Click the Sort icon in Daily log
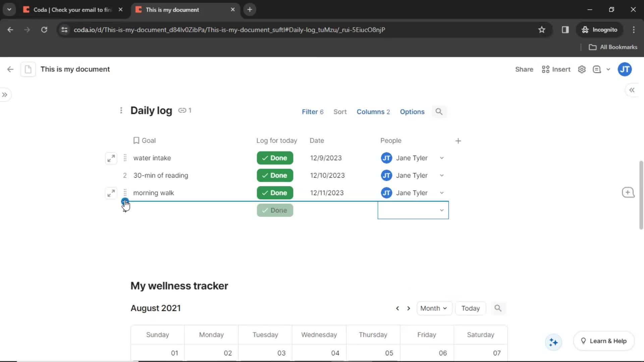This screenshot has width=644, height=362. [x=340, y=111]
